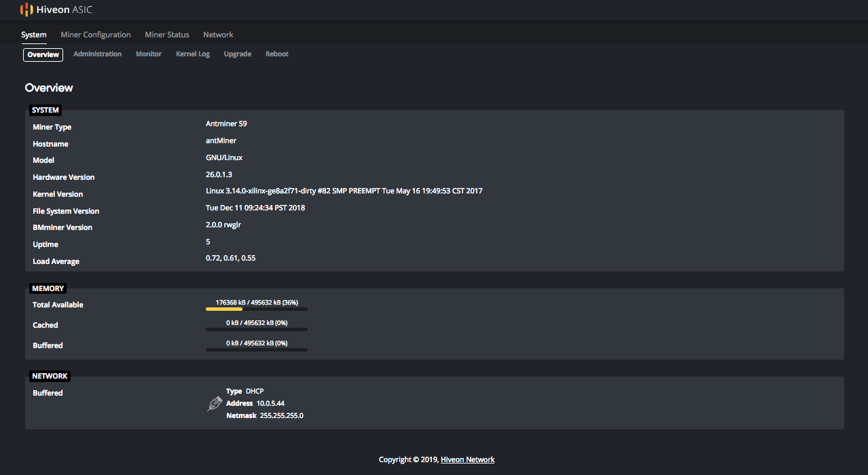View the Kernel Log
Viewport: 868px width, 475px height.
(193, 54)
